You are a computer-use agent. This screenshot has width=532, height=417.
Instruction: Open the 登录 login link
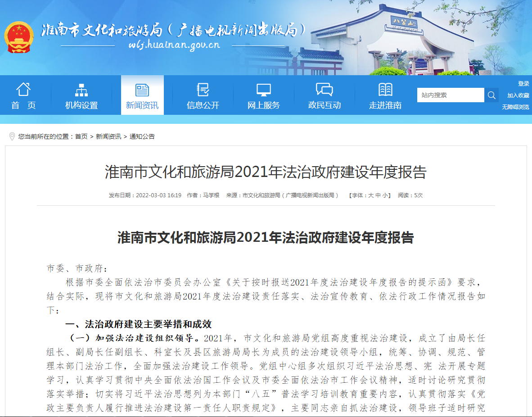tap(525, 83)
